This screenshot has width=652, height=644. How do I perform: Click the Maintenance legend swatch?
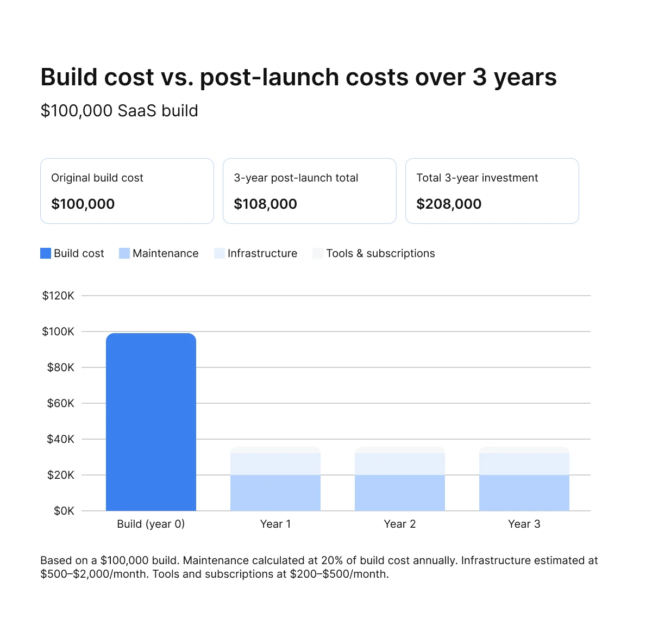[124, 253]
